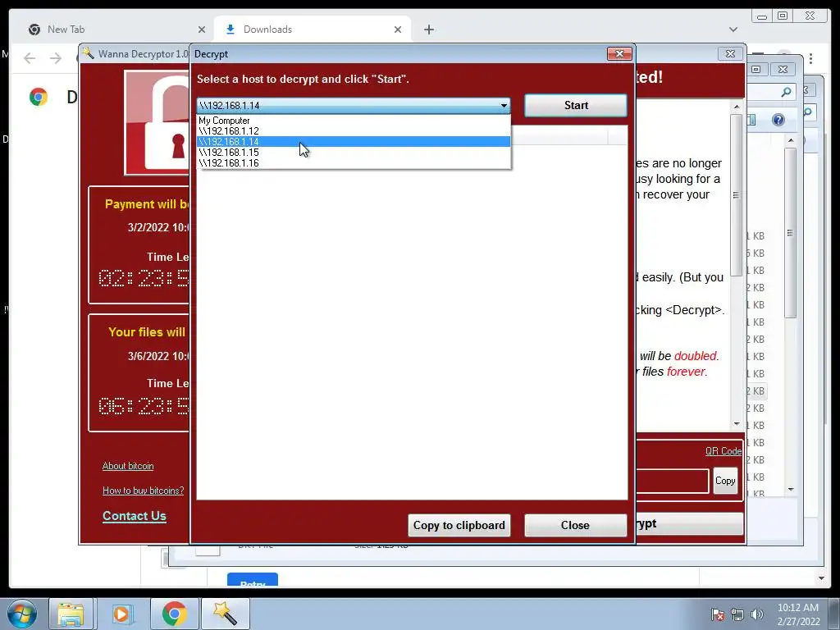The height and width of the screenshot is (630, 840).
Task: Open the QR Code link
Action: (724, 451)
